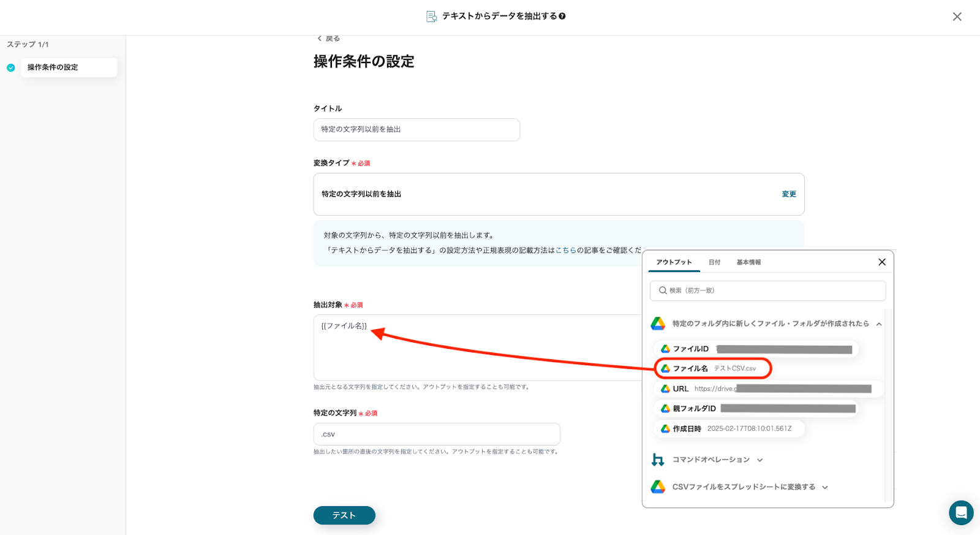Click the 変更 link for conversion type
Screen dimensions: 980x535
coord(788,194)
